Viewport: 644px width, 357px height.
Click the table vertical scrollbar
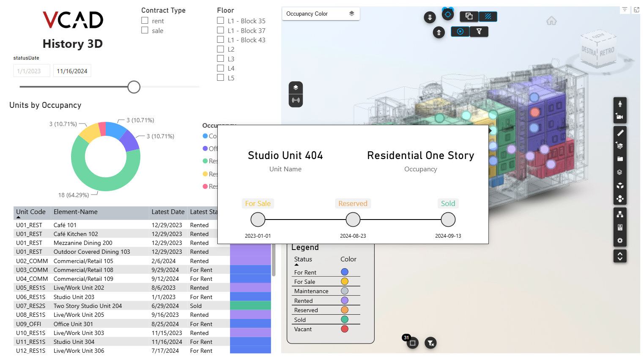(x=274, y=260)
